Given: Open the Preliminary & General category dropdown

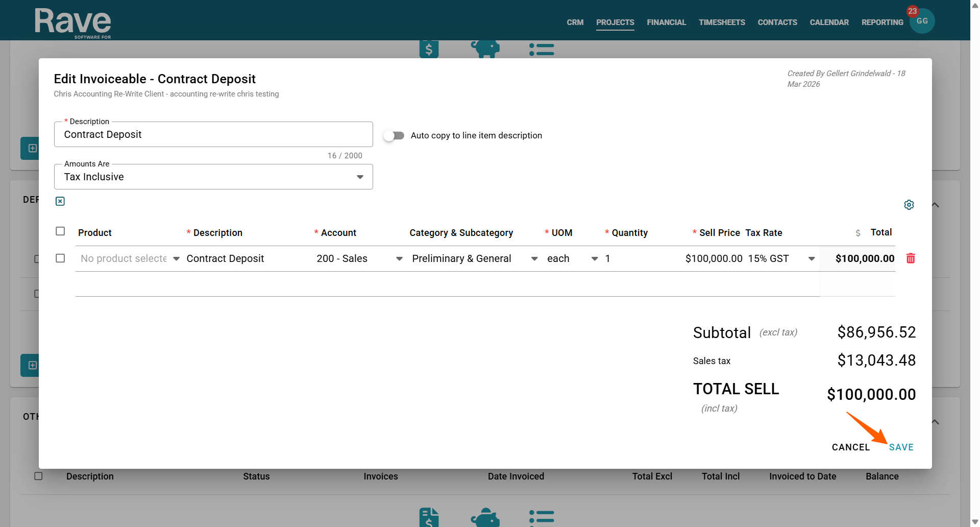Looking at the screenshot, I should pos(475,258).
